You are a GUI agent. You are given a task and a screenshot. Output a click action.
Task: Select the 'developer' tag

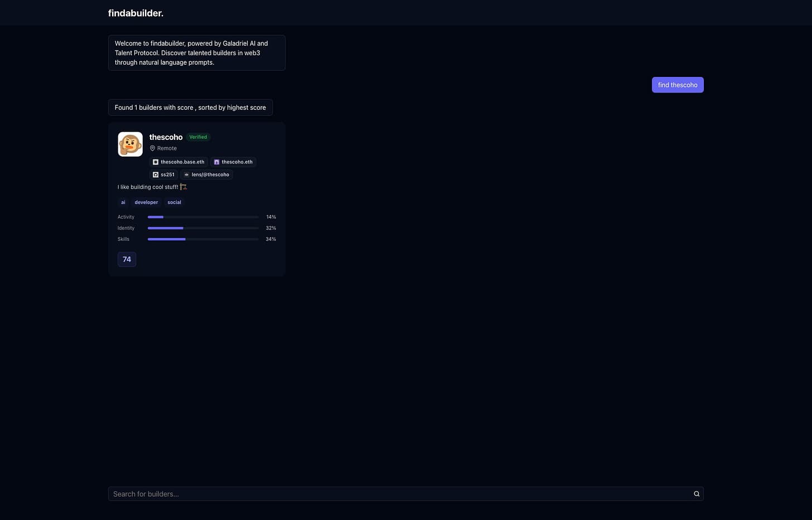coord(146,202)
